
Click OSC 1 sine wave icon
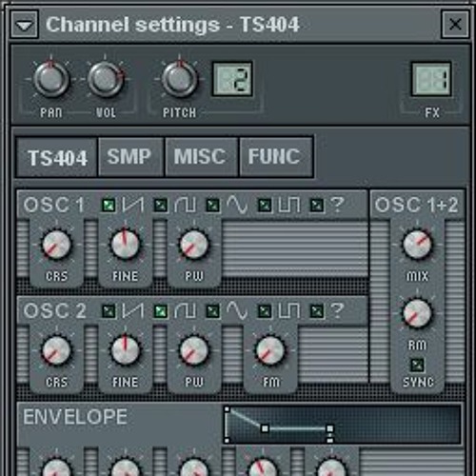coord(237,205)
